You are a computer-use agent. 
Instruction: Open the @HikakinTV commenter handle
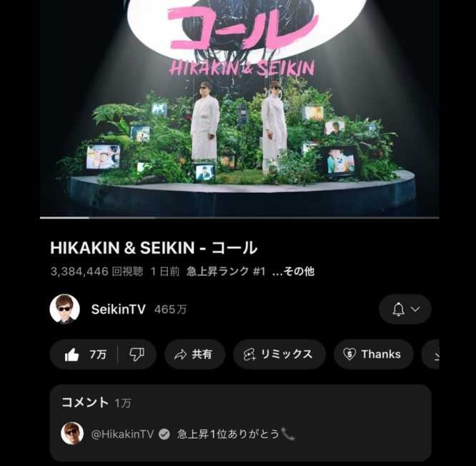tap(122, 434)
